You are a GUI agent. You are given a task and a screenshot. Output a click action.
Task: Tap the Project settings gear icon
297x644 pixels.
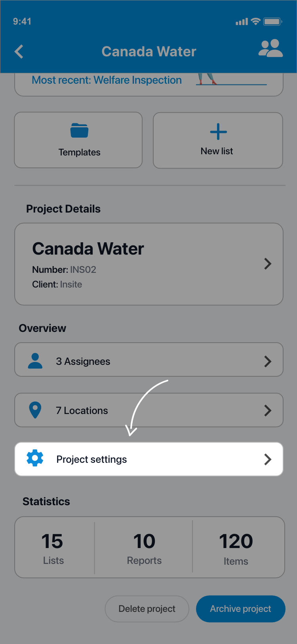[35, 458]
